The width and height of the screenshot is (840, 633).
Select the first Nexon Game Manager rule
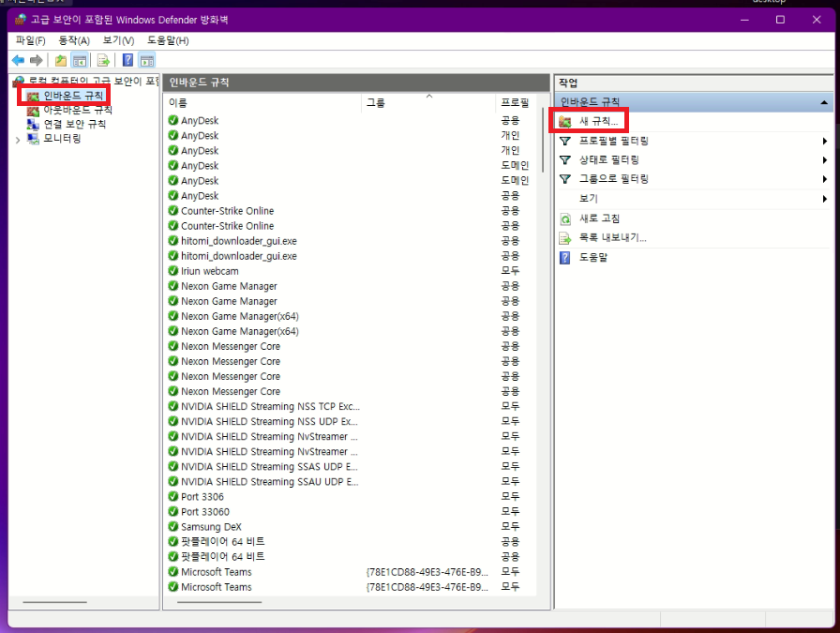tap(352, 286)
